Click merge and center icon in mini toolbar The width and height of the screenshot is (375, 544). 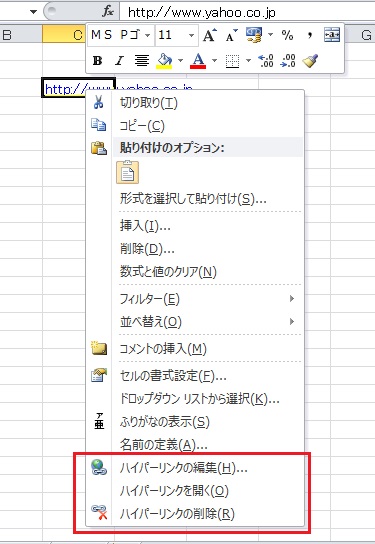click(332, 35)
